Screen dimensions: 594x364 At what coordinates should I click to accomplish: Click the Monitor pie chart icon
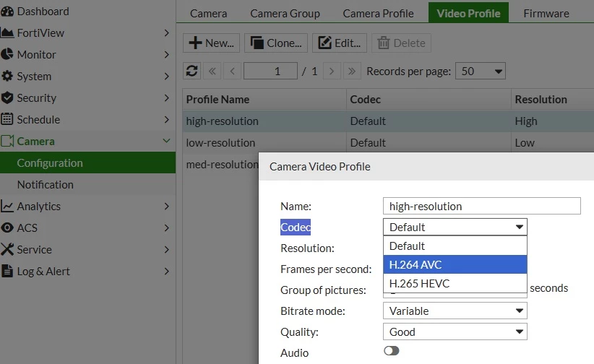click(x=7, y=55)
